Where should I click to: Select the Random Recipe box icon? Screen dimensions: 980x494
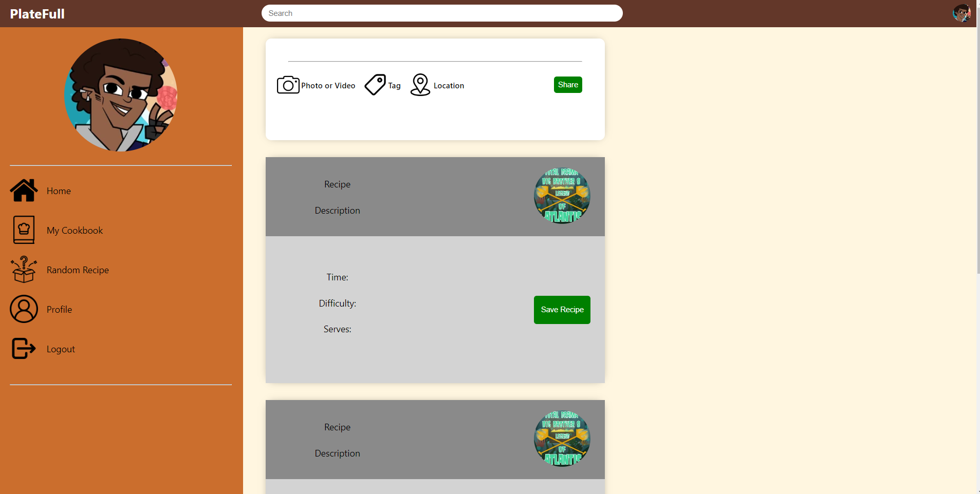point(24,270)
